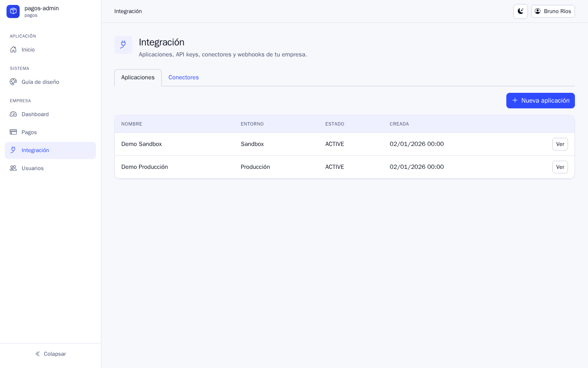This screenshot has height=368, width=588.
Task: Select the Aplicaciones tab
Action: 138,78
